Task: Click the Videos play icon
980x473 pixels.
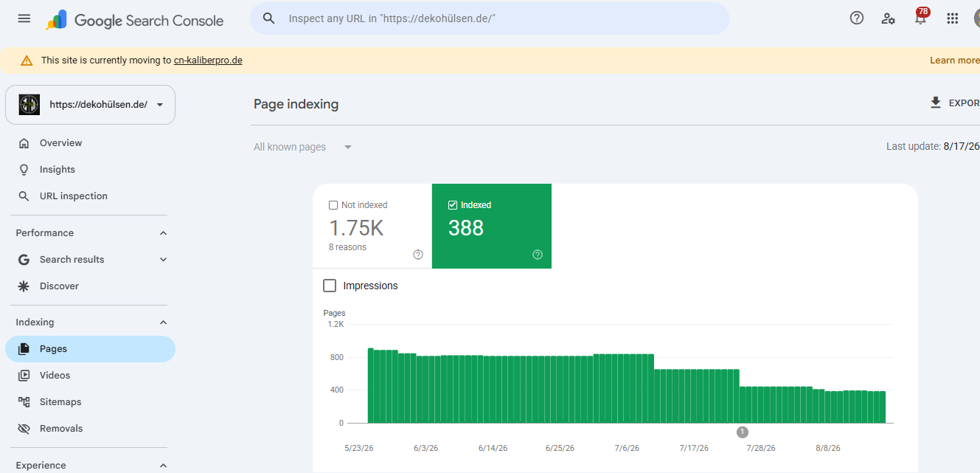Action: (24, 376)
